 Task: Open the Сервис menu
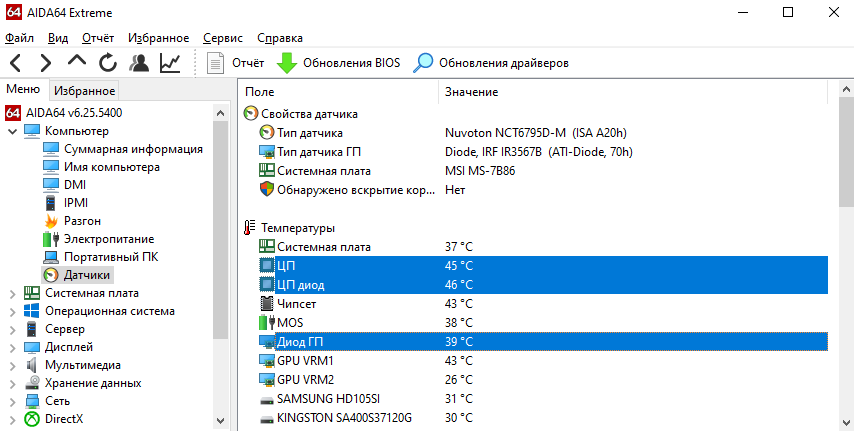click(223, 38)
